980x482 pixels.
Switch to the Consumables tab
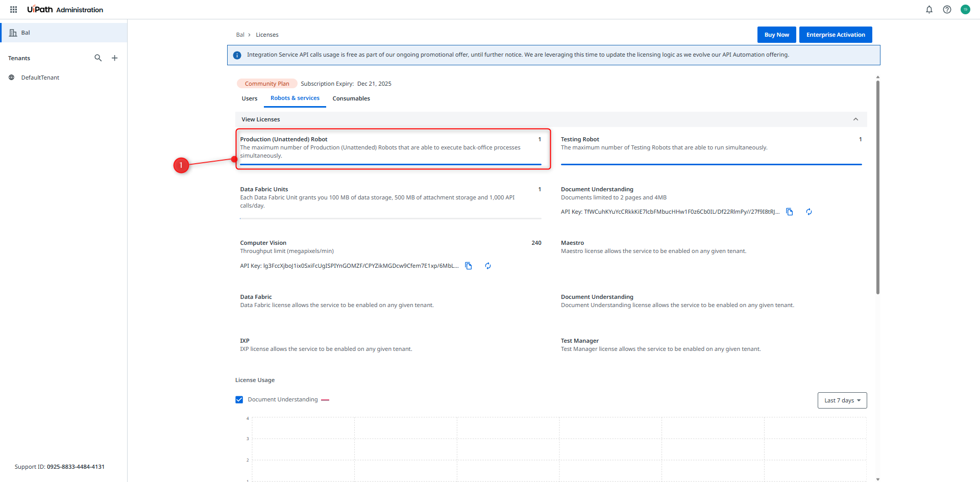(351, 98)
